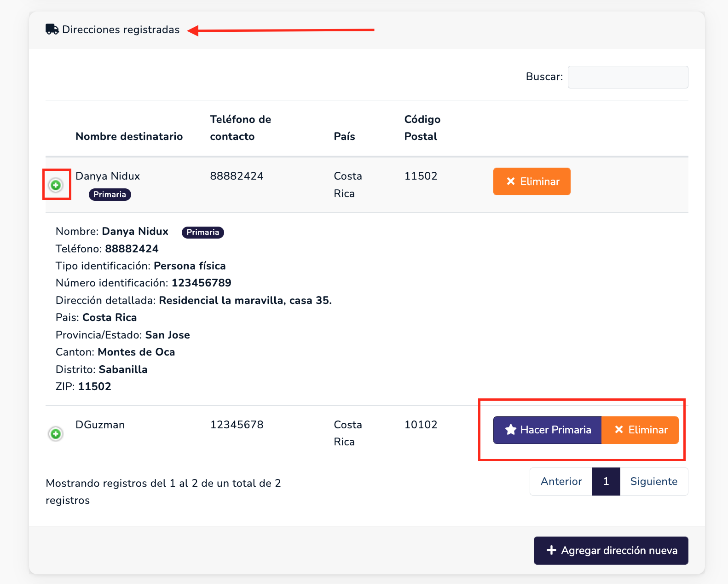Select the DGuzman name cell
Screen dimensions: 728x584
pyautogui.click(x=100, y=425)
